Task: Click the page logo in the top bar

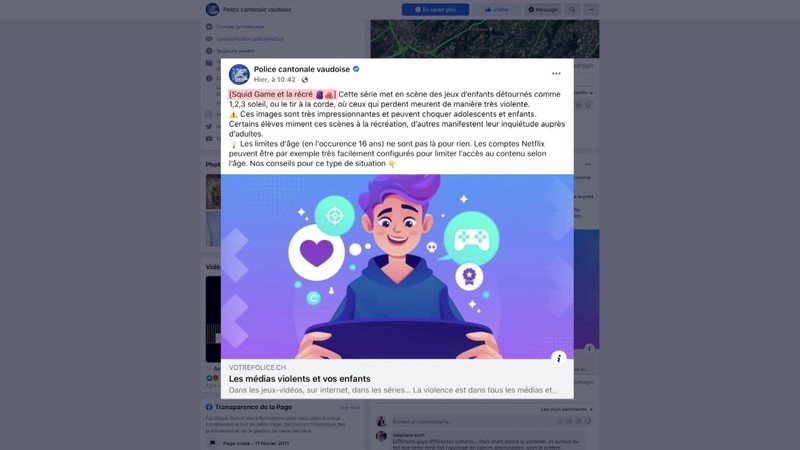Action: (212, 9)
